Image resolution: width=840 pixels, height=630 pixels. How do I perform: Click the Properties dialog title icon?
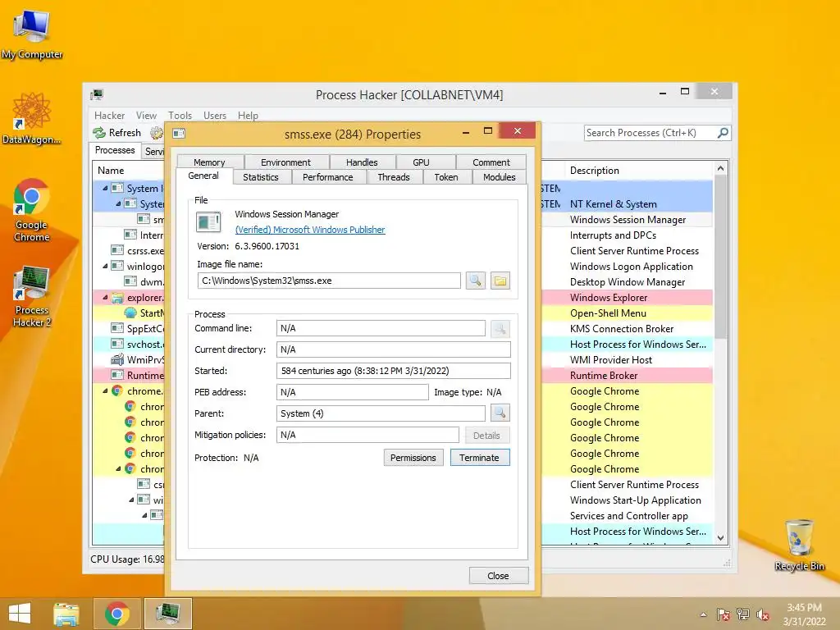[x=179, y=134]
